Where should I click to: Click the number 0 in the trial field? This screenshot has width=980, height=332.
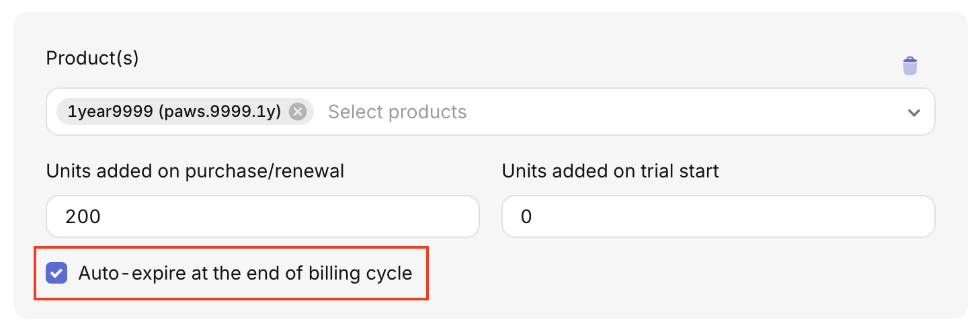[526, 216]
